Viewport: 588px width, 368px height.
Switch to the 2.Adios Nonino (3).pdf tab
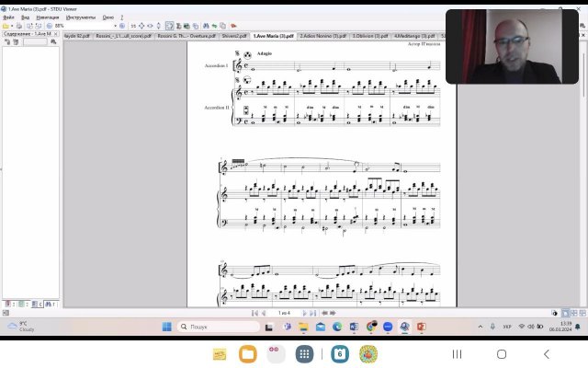point(322,36)
